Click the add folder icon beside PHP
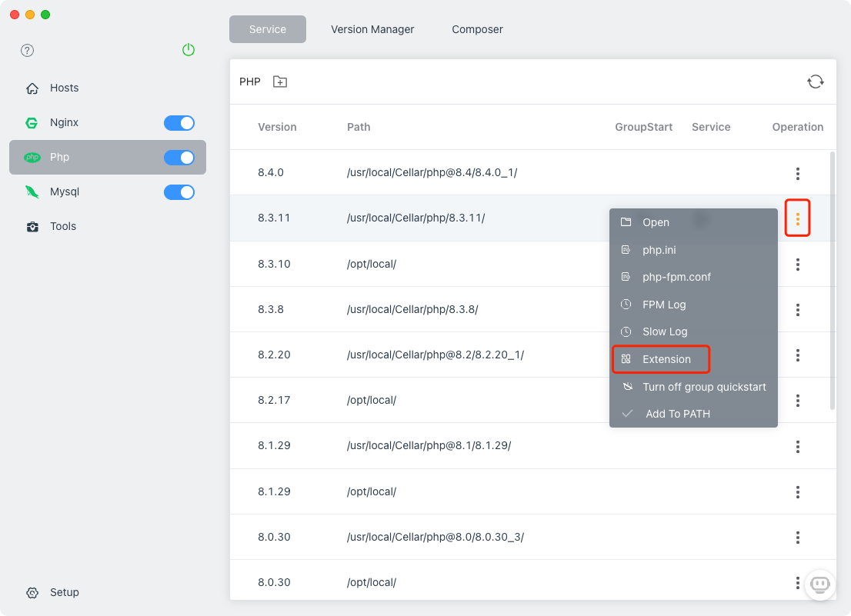The height and width of the screenshot is (616, 851). (280, 82)
